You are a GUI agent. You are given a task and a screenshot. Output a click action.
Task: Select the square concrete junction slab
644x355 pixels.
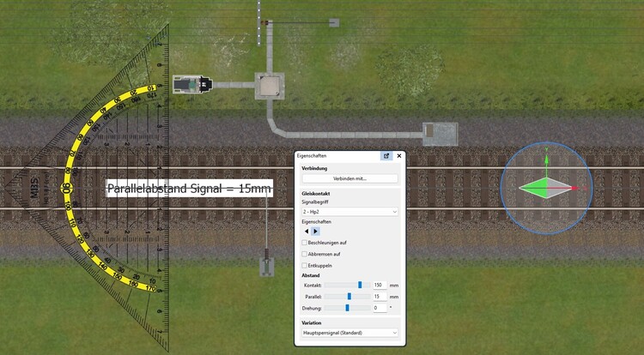[270, 86]
